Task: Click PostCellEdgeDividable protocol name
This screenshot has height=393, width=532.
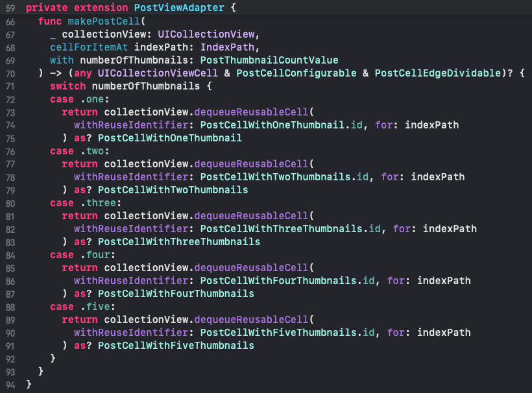Action: tap(438, 73)
